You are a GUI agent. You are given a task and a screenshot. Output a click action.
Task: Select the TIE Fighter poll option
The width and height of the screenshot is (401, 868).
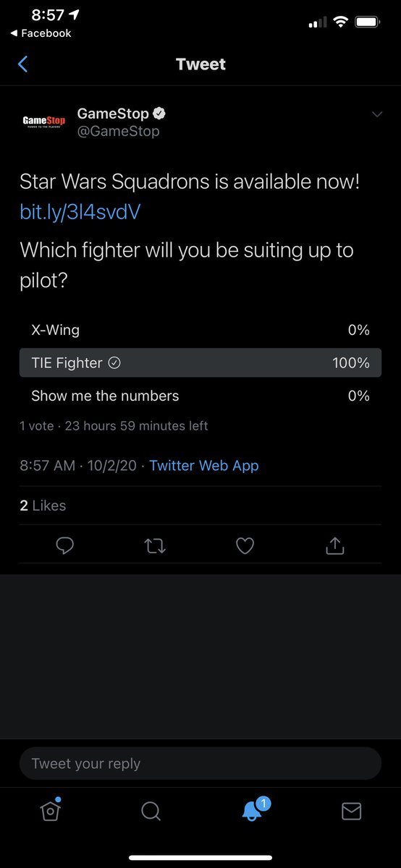(200, 362)
